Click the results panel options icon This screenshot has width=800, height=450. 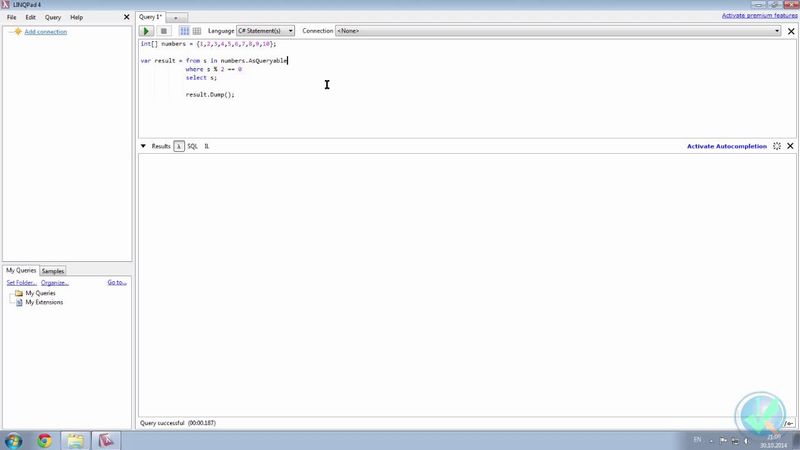[777, 146]
